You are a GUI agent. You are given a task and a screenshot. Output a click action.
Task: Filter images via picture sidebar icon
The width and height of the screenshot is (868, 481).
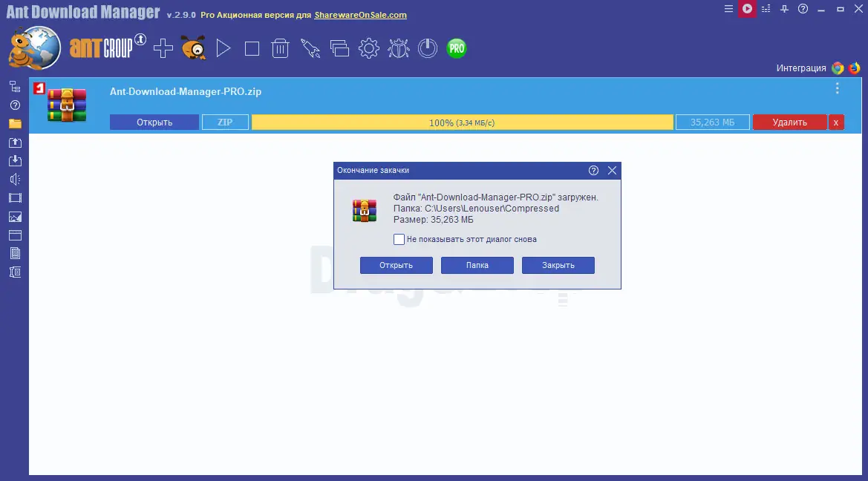[15, 217]
